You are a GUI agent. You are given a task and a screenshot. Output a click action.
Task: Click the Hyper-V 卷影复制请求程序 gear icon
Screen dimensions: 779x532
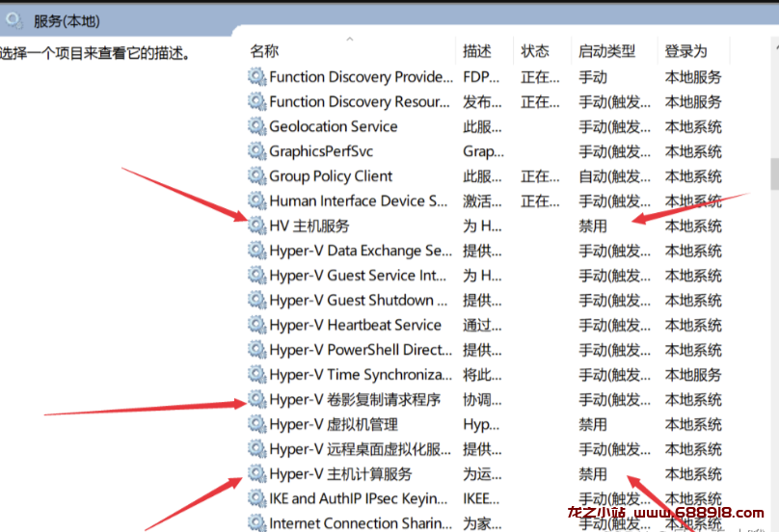coord(256,400)
